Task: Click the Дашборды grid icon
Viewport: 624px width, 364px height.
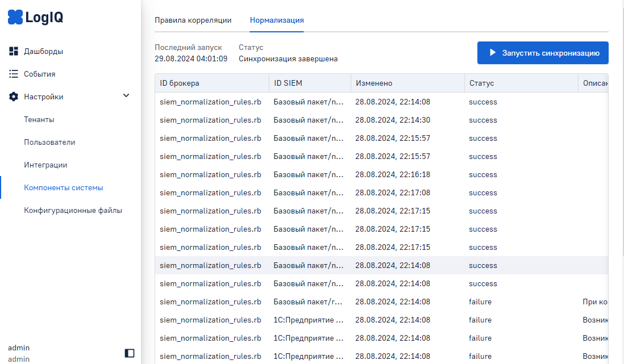Action: pyautogui.click(x=14, y=51)
